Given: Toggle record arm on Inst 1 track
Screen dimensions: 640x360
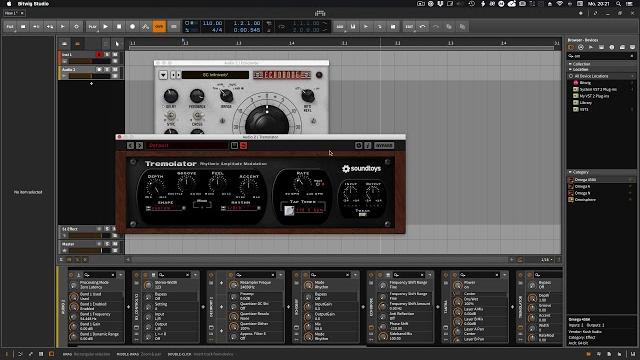Looking at the screenshot, I should 99,54.
